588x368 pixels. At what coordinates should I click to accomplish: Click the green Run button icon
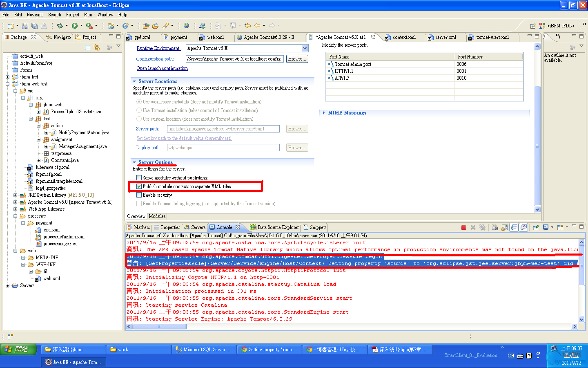point(75,26)
